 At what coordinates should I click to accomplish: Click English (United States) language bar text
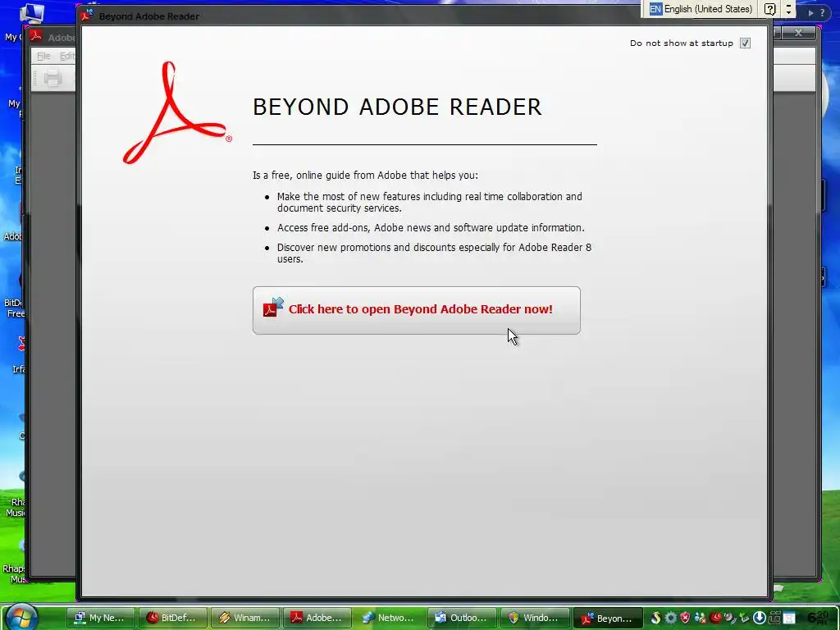coord(708,9)
